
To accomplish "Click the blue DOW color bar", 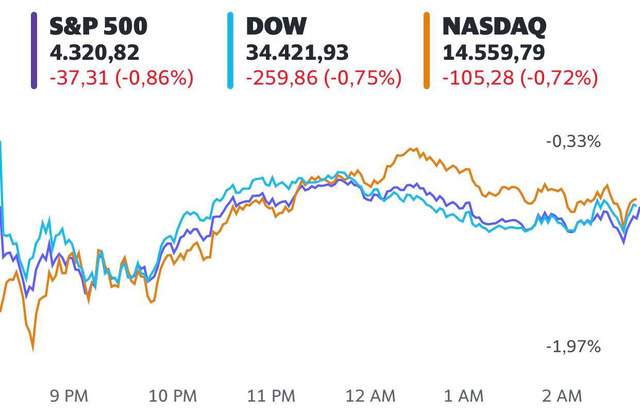I will 233,50.
